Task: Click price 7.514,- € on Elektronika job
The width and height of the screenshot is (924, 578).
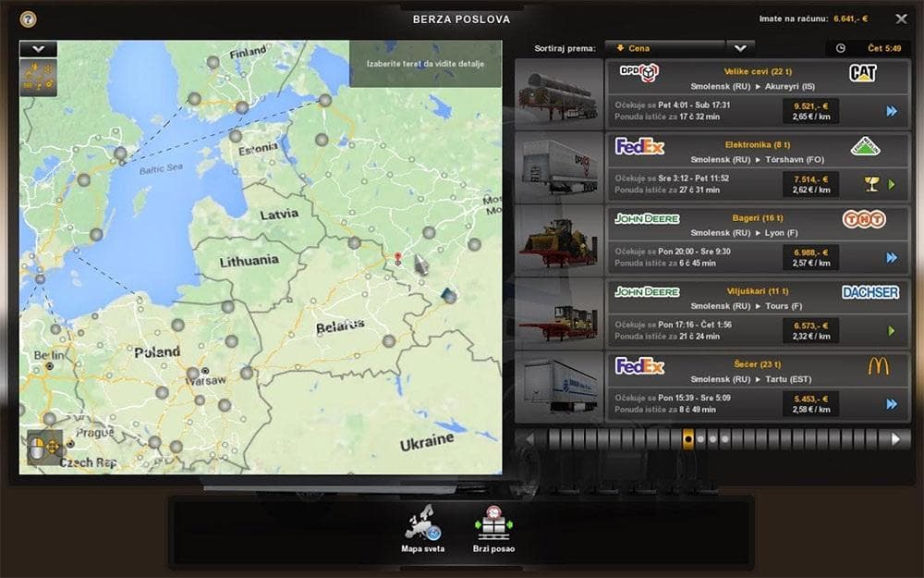Action: click(810, 179)
